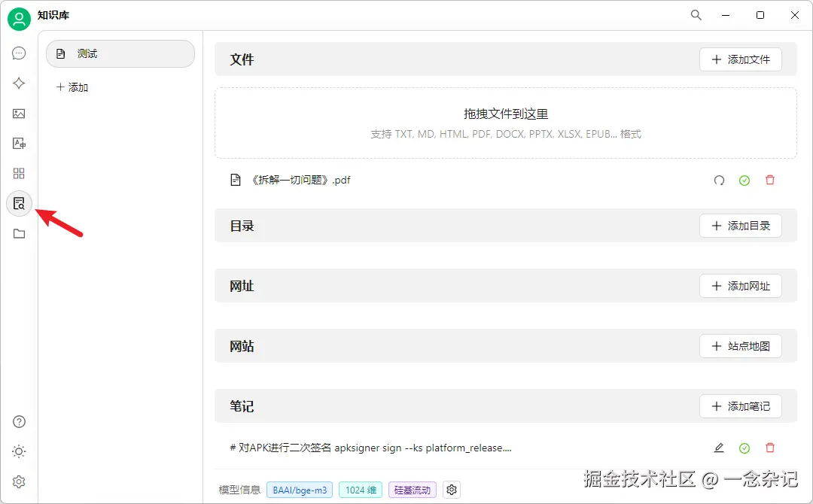Edit the APK signing note
The width and height of the screenshot is (813, 504).
click(719, 448)
